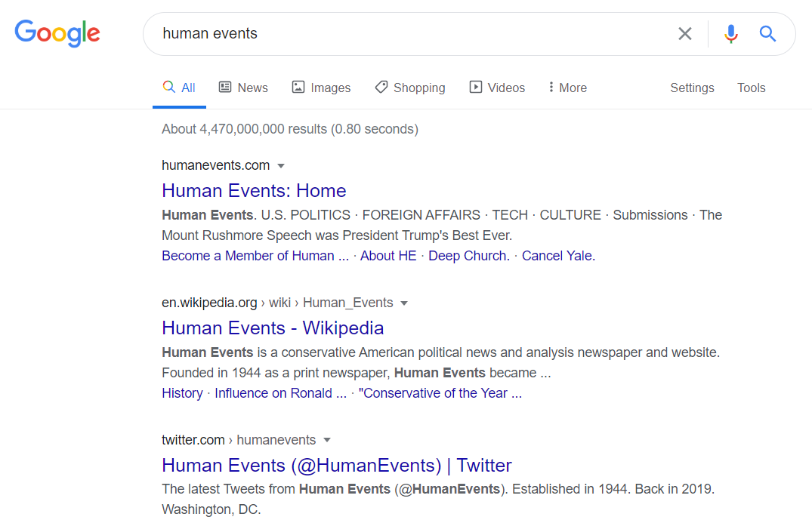
Task: Click inside the search input field
Action: pyautogui.click(x=409, y=34)
